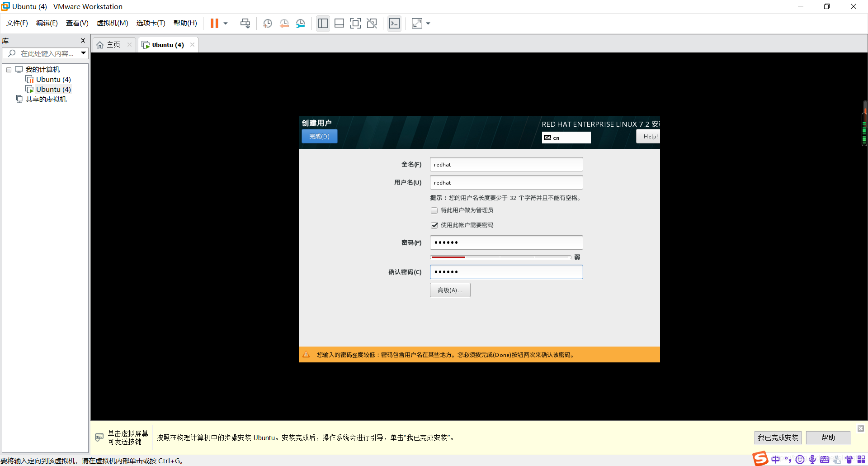Viewport: 868px width, 466px height.
Task: Enter full screen mode
Action: coord(355,24)
